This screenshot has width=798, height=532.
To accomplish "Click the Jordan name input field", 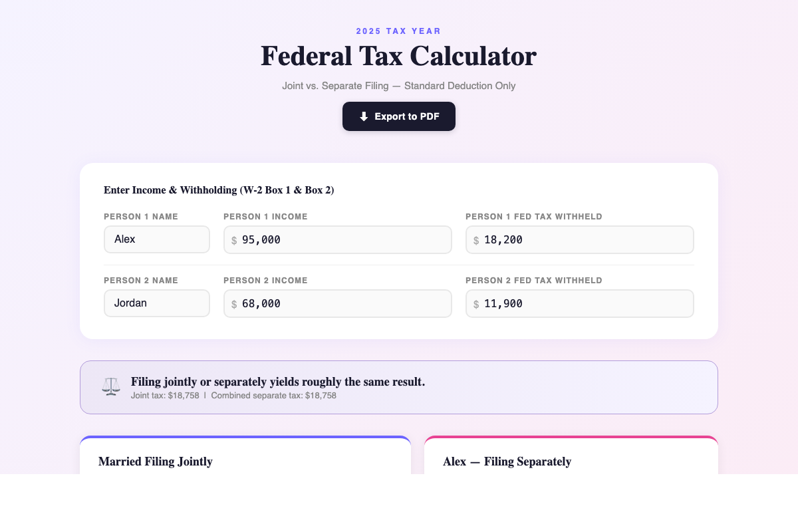I will pos(157,303).
